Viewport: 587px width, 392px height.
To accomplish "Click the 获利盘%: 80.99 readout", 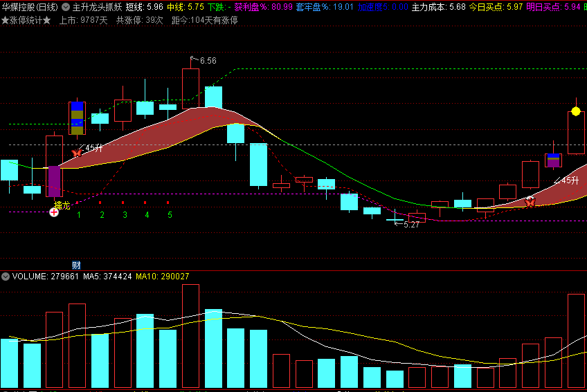I will (264, 7).
